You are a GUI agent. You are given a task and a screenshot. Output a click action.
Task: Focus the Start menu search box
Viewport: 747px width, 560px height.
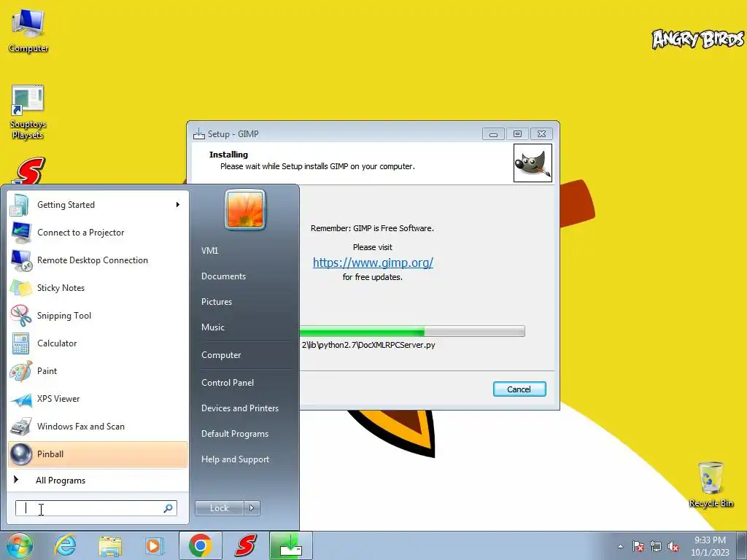(x=96, y=508)
